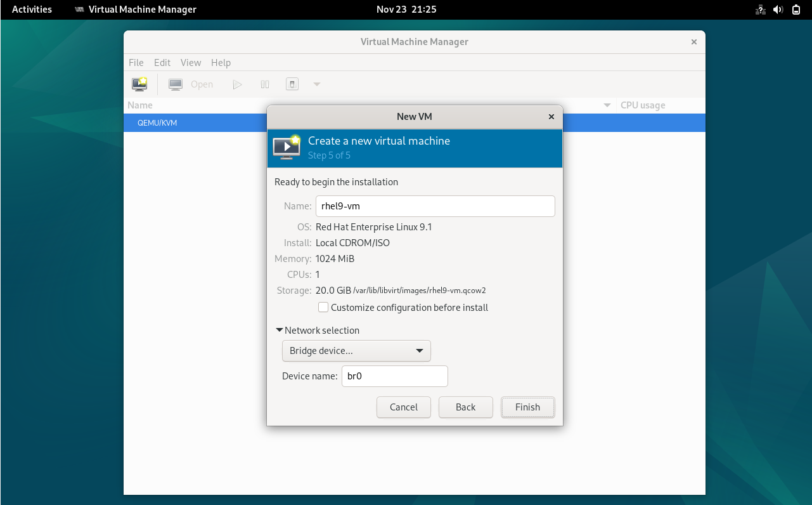The image size is (812, 505).
Task: Click the Local CDROM/ISO install value
Action: pos(352,243)
